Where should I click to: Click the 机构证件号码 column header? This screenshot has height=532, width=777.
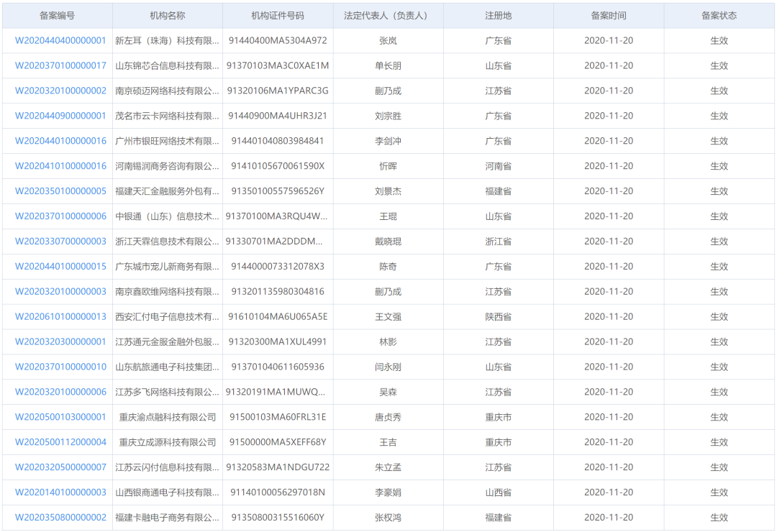click(278, 16)
